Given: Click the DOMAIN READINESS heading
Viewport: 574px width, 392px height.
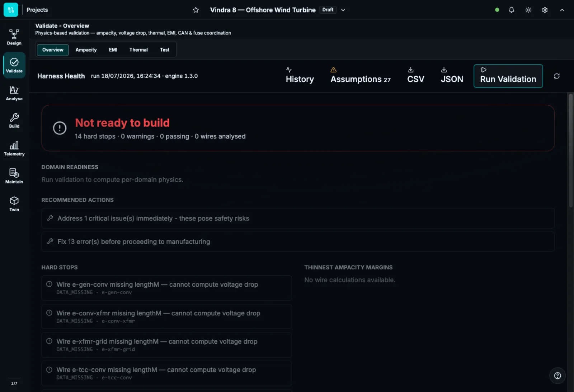Looking at the screenshot, I should [70, 167].
